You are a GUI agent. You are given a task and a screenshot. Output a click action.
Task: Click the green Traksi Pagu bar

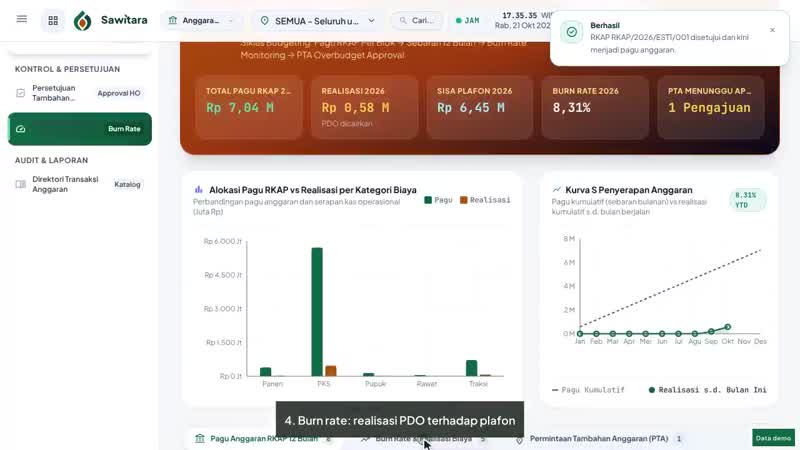[x=471, y=368]
